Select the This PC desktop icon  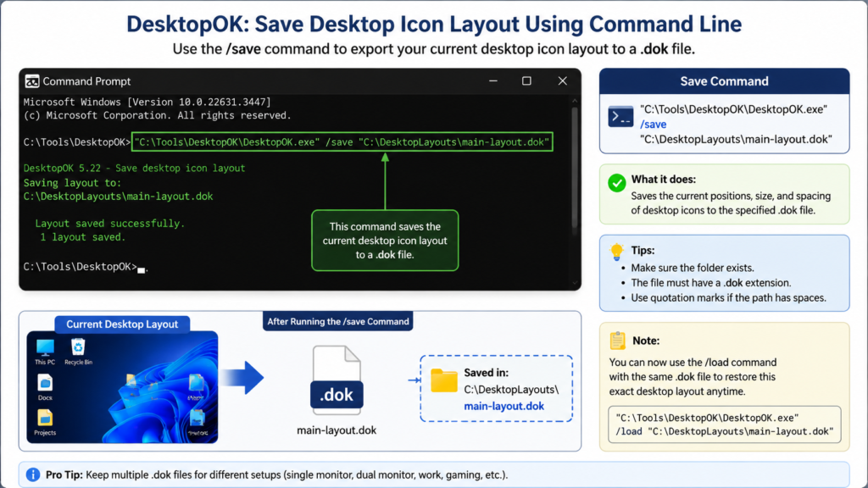click(x=45, y=352)
